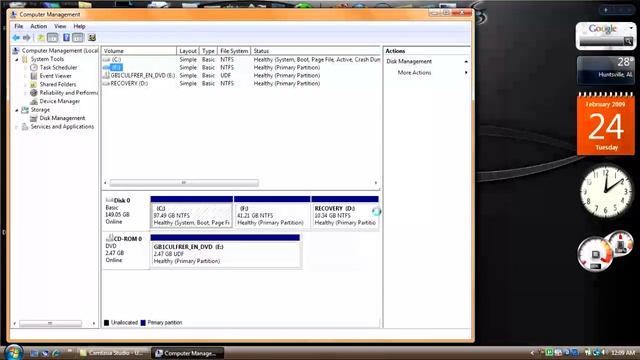The image size is (640, 360).
Task: Click the Up one level folder icon
Action: [41, 38]
